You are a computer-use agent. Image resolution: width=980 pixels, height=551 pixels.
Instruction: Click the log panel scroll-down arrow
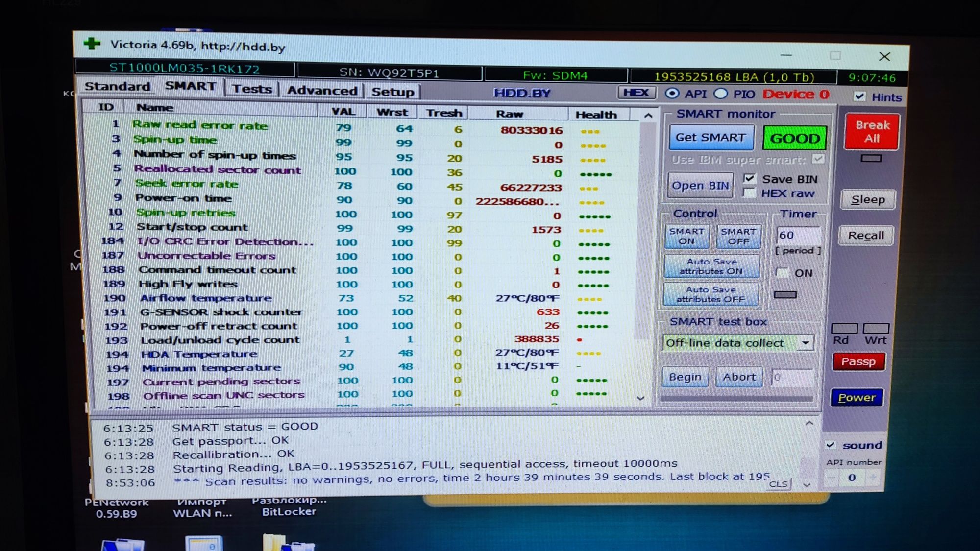pos(807,485)
